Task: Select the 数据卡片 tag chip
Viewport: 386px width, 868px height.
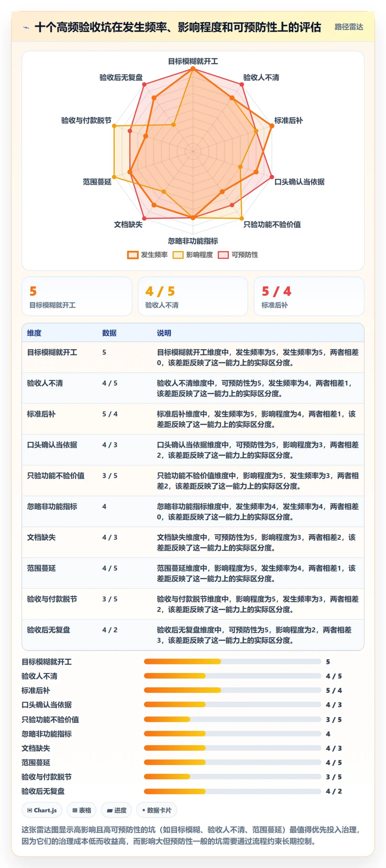Action: [157, 810]
